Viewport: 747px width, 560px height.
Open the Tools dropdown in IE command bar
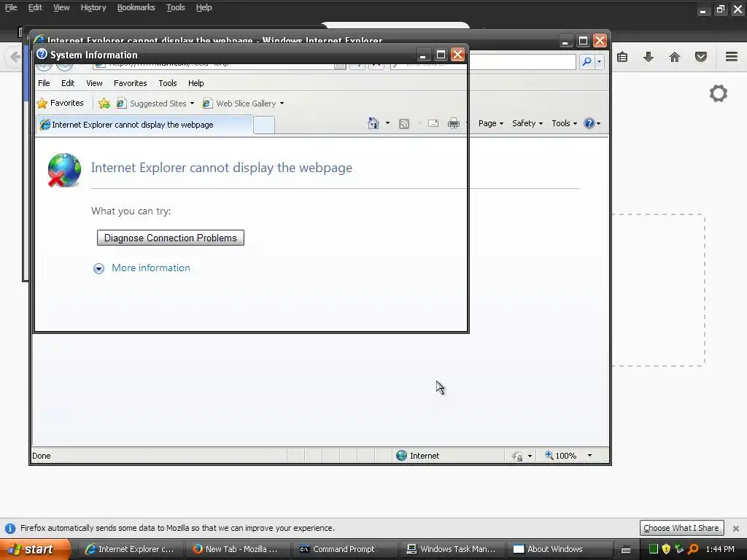(564, 123)
